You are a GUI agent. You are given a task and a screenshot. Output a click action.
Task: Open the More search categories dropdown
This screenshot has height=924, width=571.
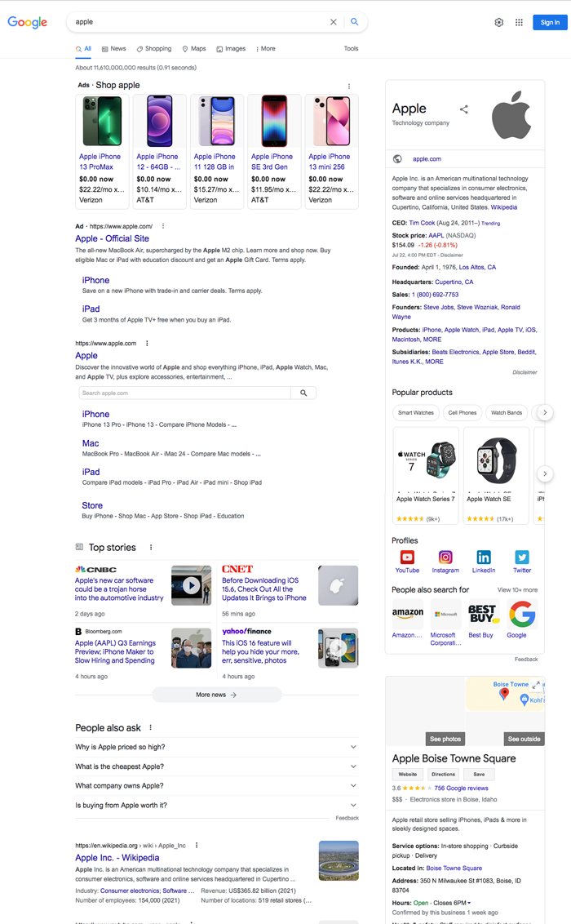pos(265,49)
